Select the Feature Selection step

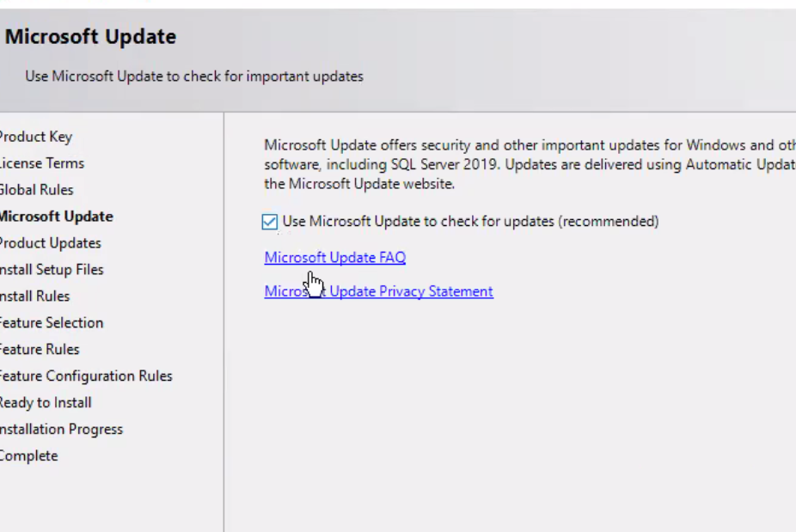(52, 322)
